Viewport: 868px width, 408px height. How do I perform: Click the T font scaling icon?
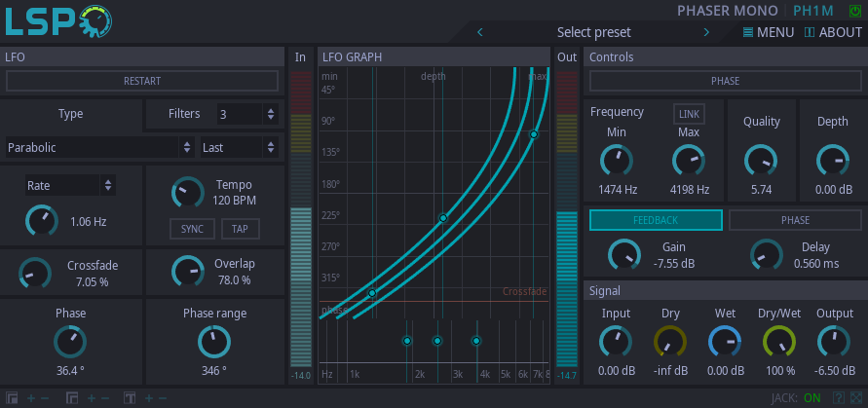pyautogui.click(x=131, y=398)
